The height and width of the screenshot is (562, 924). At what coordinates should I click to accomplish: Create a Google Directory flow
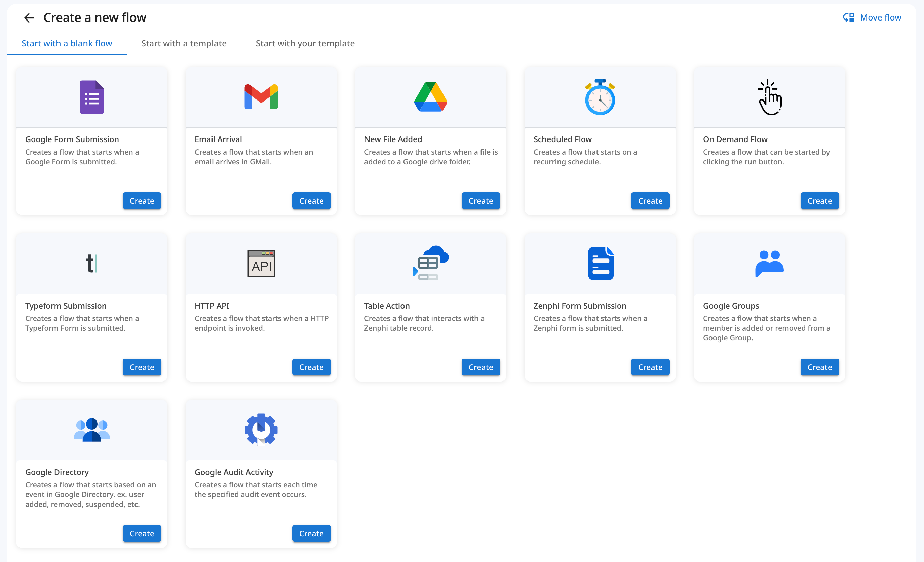142,533
